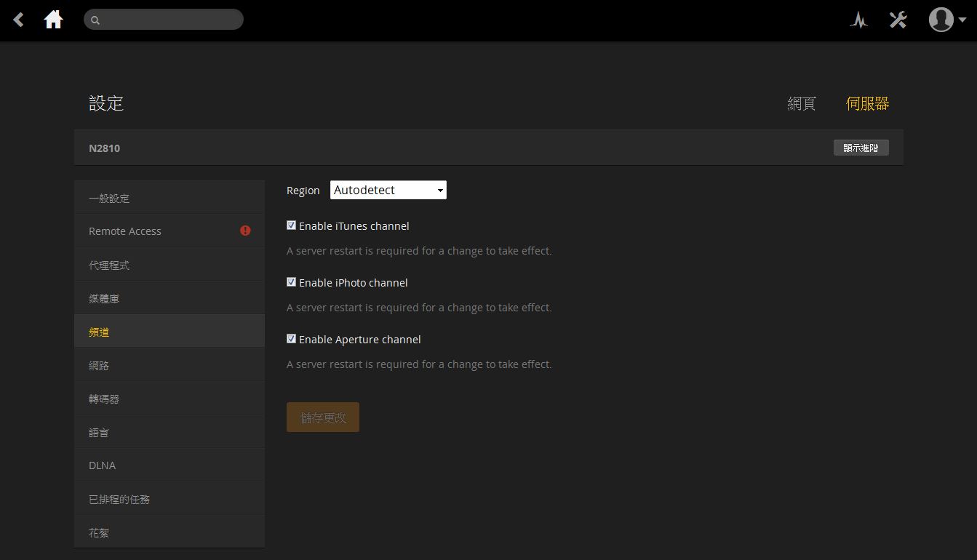The image size is (977, 560).
Task: Click the restart notice under iTunes channel
Action: [419, 251]
